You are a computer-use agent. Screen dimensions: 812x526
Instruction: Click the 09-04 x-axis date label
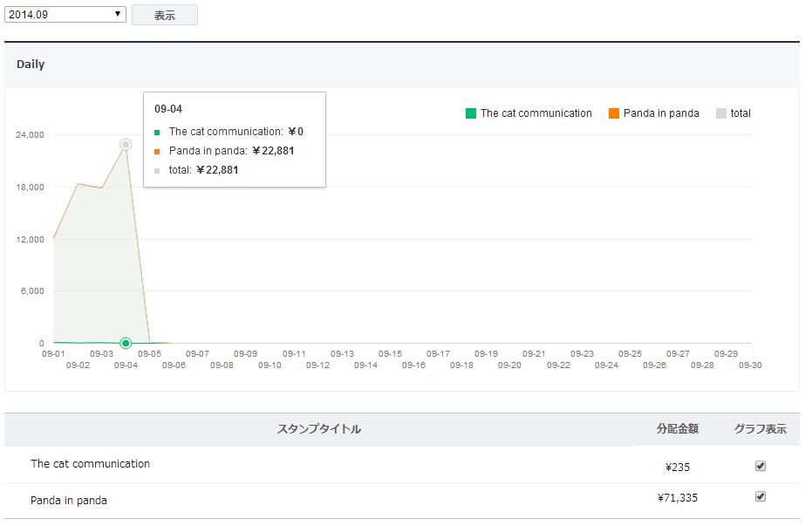[x=126, y=365]
